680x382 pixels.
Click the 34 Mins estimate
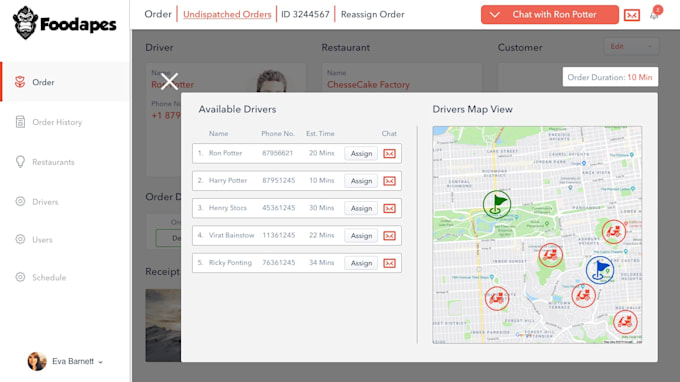(321, 262)
